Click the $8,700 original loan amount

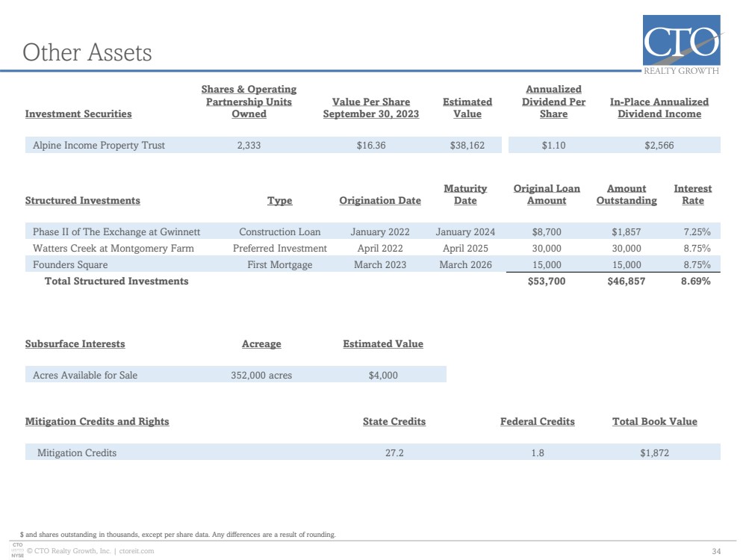547,231
